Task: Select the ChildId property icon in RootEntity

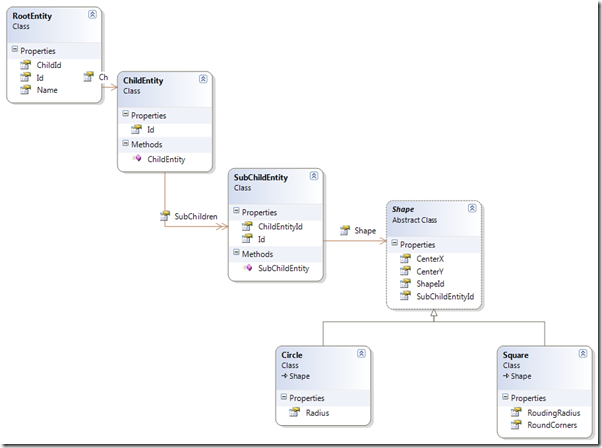Action: tap(25, 65)
